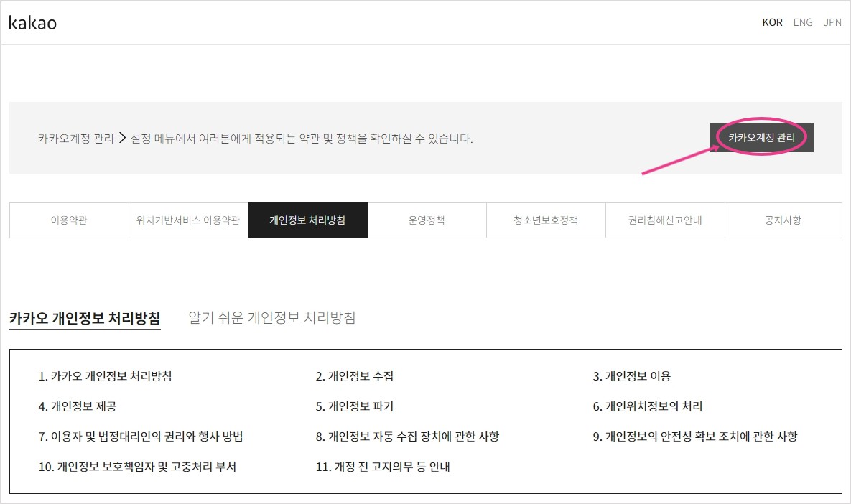Image resolution: width=851 pixels, height=504 pixels.
Task: Jump to 11. 개정 전 고지의무 등 안내
Action: pos(383,467)
